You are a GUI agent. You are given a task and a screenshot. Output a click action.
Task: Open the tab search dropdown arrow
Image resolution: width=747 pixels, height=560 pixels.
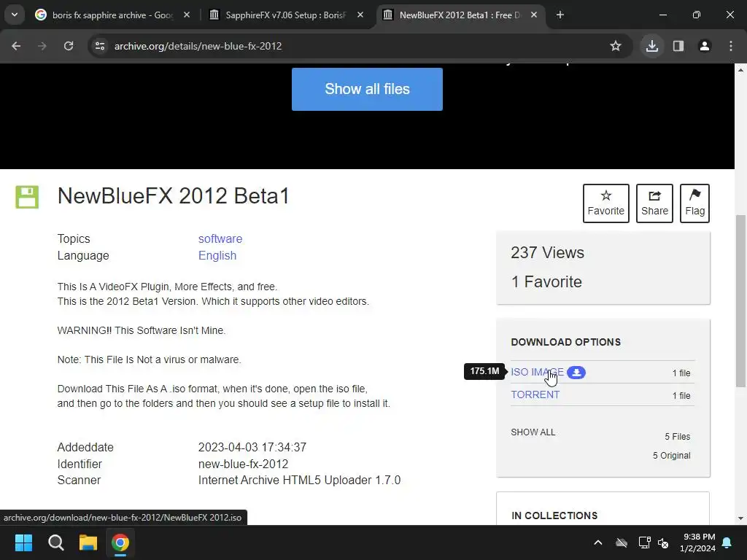(x=15, y=15)
